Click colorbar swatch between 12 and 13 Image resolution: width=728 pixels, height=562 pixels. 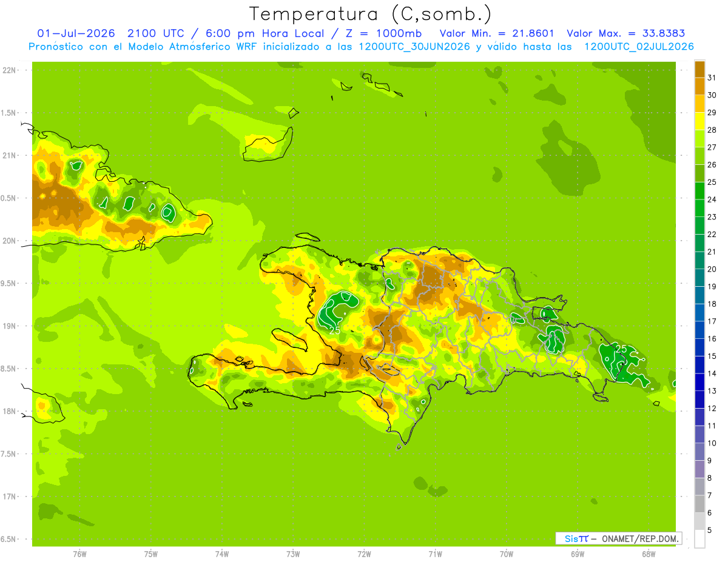tap(699, 400)
